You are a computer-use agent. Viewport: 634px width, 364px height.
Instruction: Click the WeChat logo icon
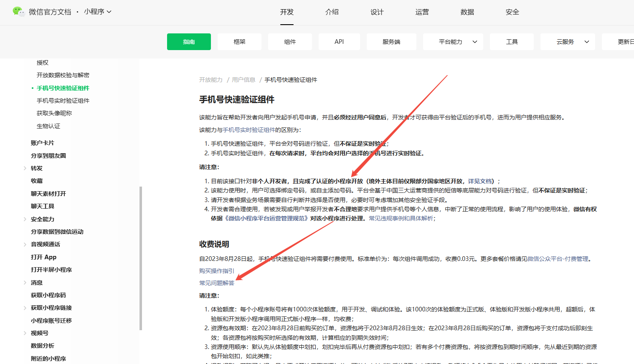point(19,12)
